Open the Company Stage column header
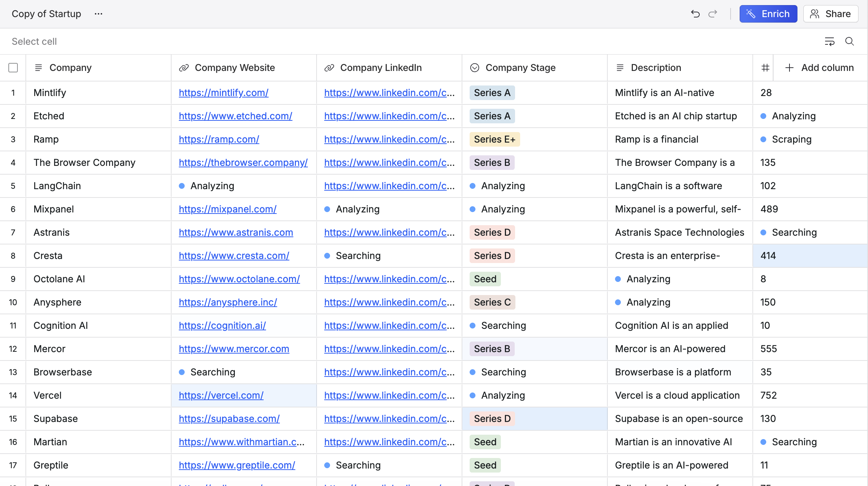Image resolution: width=868 pixels, height=486 pixels. pyautogui.click(x=520, y=68)
